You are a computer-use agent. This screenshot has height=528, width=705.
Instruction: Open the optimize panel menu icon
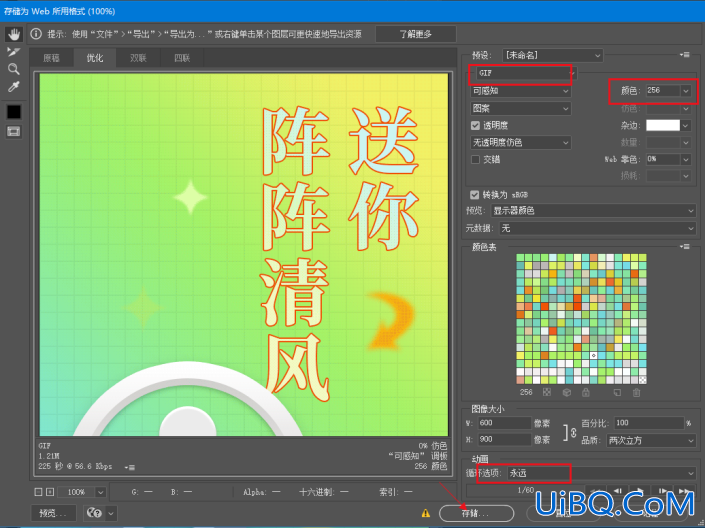(684, 55)
